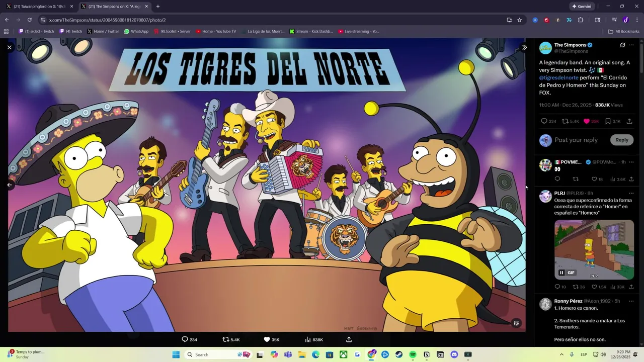Click the taskbar Search box
The height and width of the screenshot is (362, 644).
click(218, 354)
